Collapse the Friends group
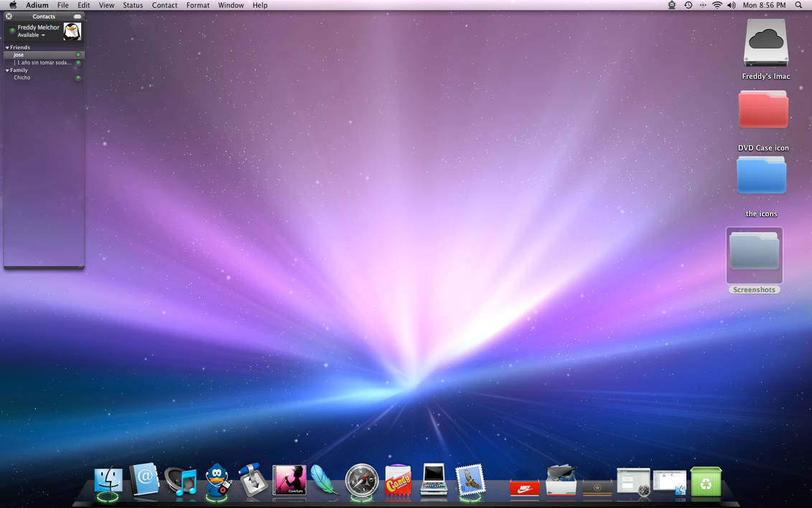 tap(8, 47)
